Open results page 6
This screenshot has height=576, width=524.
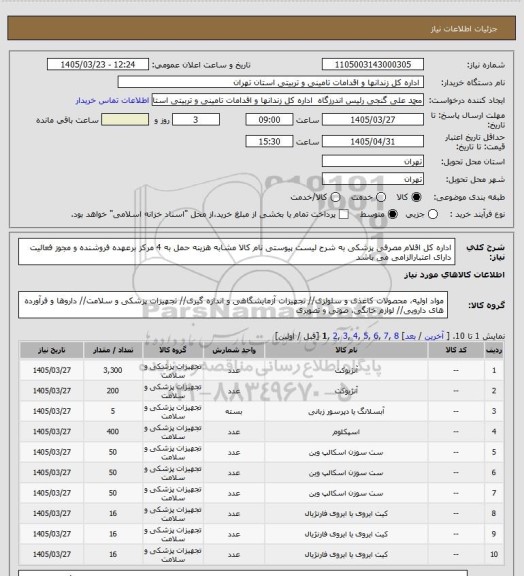coord(376,336)
